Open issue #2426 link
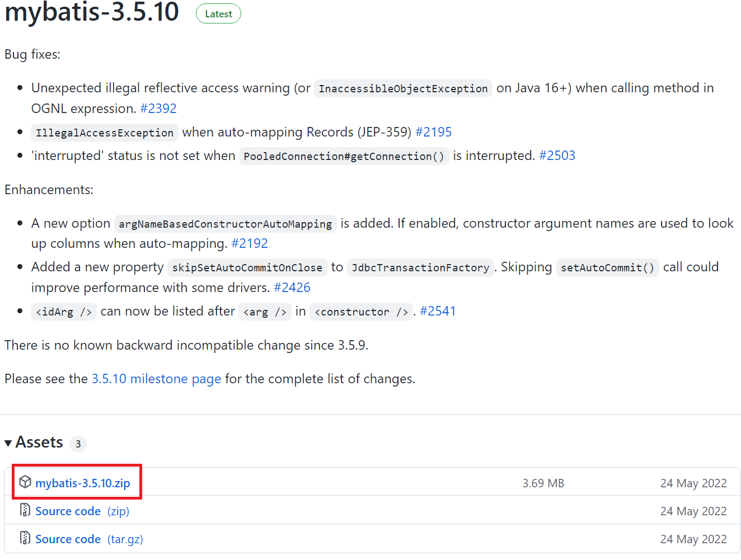The height and width of the screenshot is (560, 741). point(292,288)
